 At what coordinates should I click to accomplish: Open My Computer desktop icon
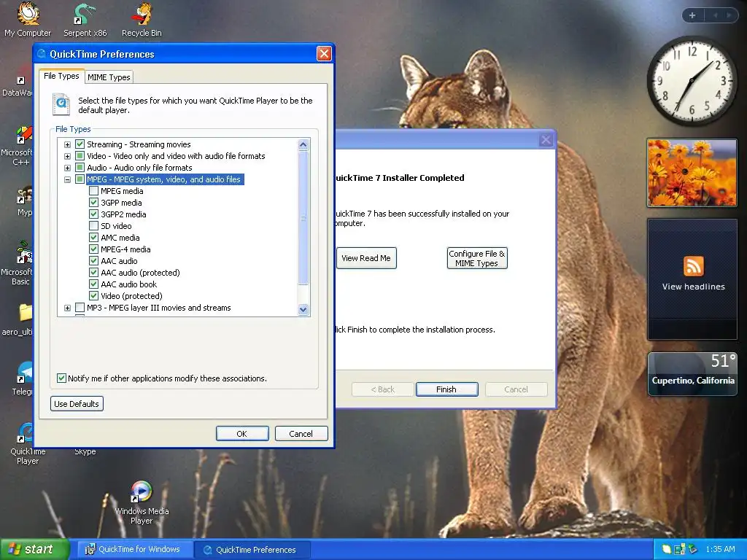(x=28, y=19)
